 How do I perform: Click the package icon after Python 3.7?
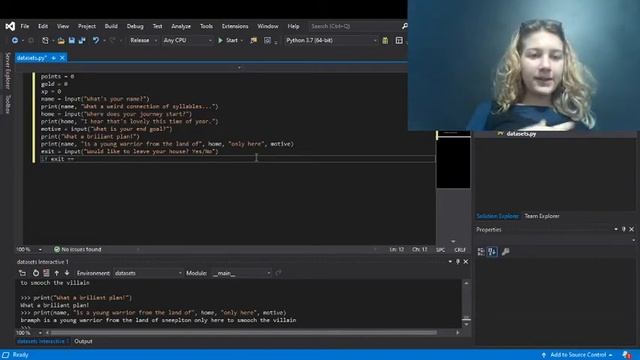coord(385,40)
